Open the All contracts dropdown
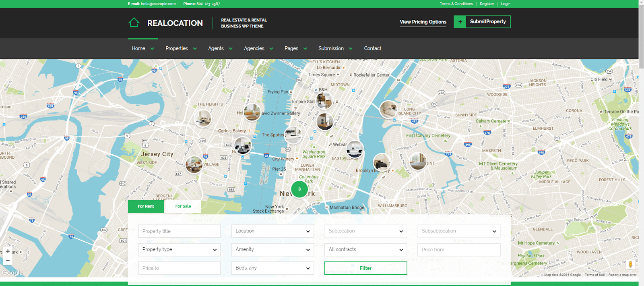 (366, 250)
